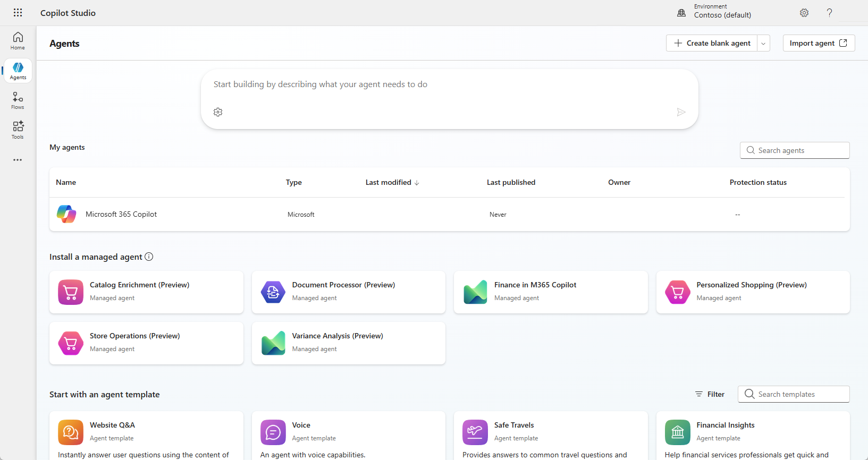Go to Home in the sidebar
The height and width of the screenshot is (460, 868).
18,41
